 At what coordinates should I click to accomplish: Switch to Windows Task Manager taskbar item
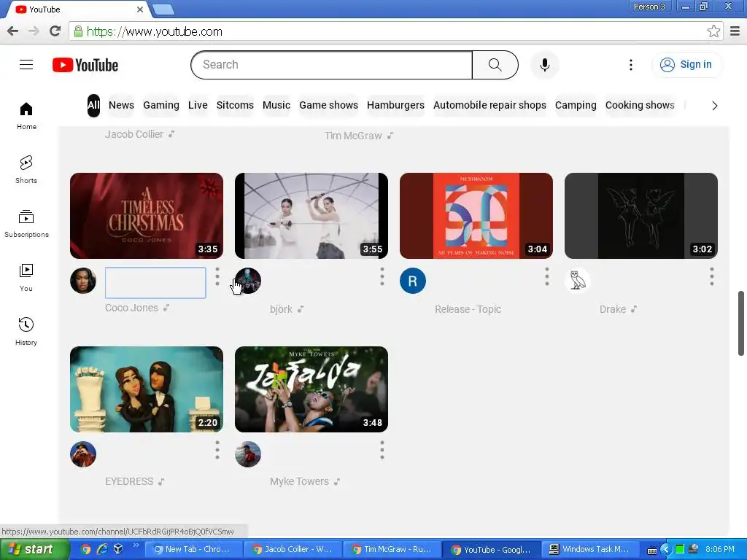(589, 550)
